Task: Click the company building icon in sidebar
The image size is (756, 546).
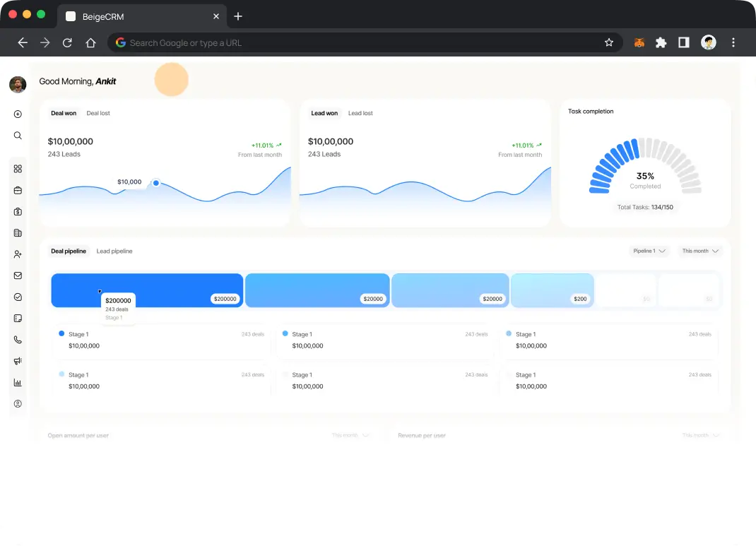Action: (x=18, y=232)
